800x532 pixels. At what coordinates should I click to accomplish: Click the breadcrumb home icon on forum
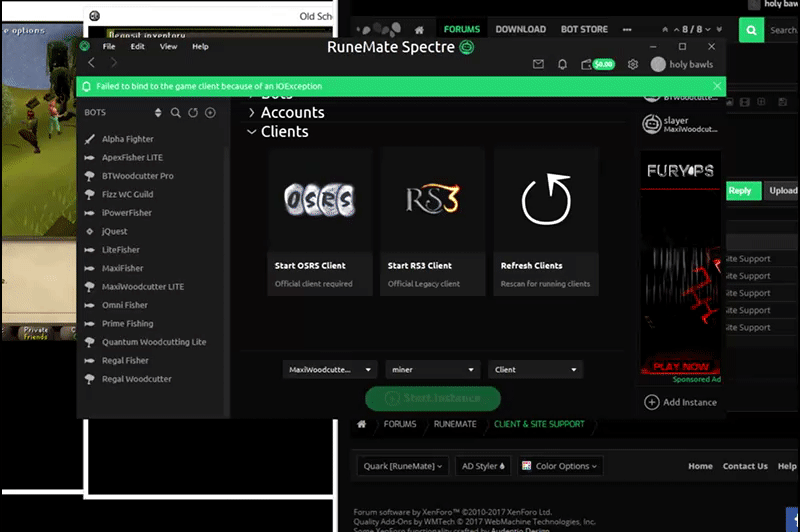[362, 424]
